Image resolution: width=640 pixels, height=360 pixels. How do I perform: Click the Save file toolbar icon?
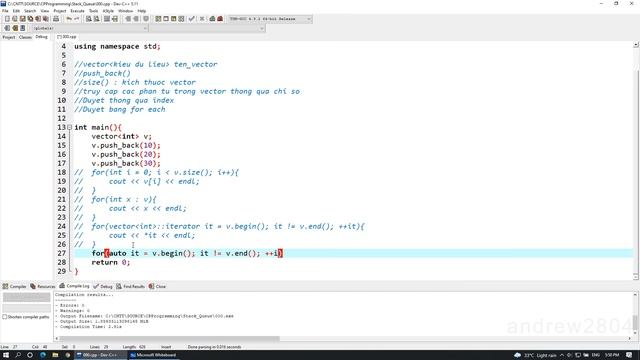coord(22,19)
